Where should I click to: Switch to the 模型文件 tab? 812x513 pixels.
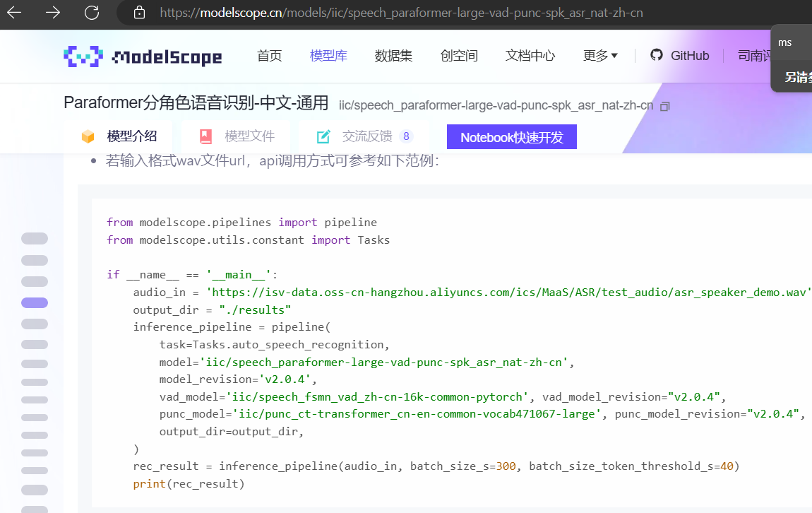[237, 136]
